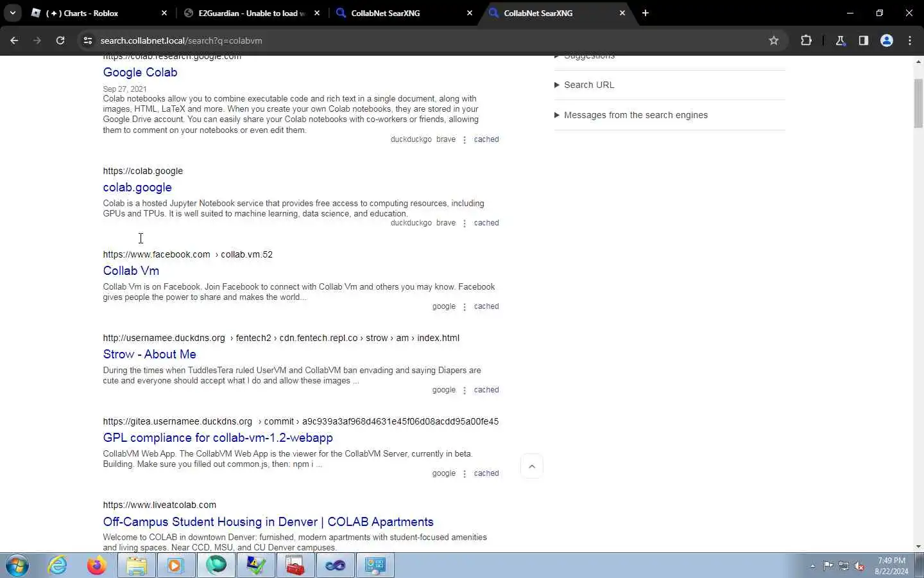Open a new browser tab
924x578 pixels.
(x=646, y=13)
